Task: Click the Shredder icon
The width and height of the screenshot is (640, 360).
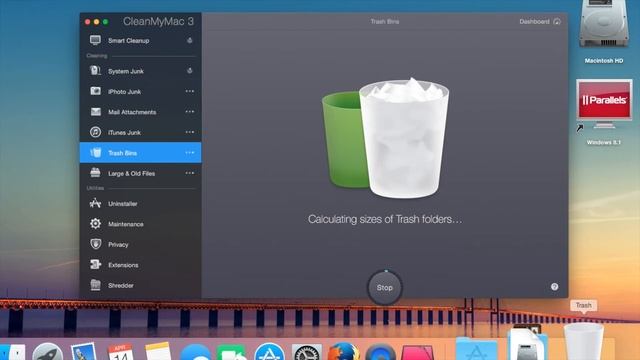Action: point(95,284)
